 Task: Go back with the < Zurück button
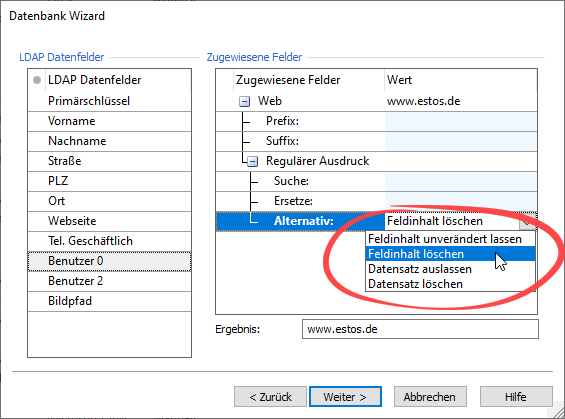click(270, 397)
